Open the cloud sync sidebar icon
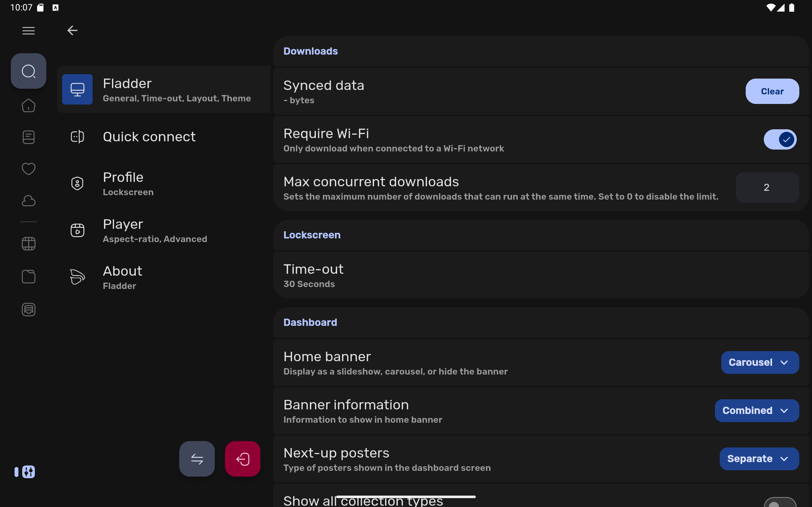This screenshot has height=507, width=812. 29,201
